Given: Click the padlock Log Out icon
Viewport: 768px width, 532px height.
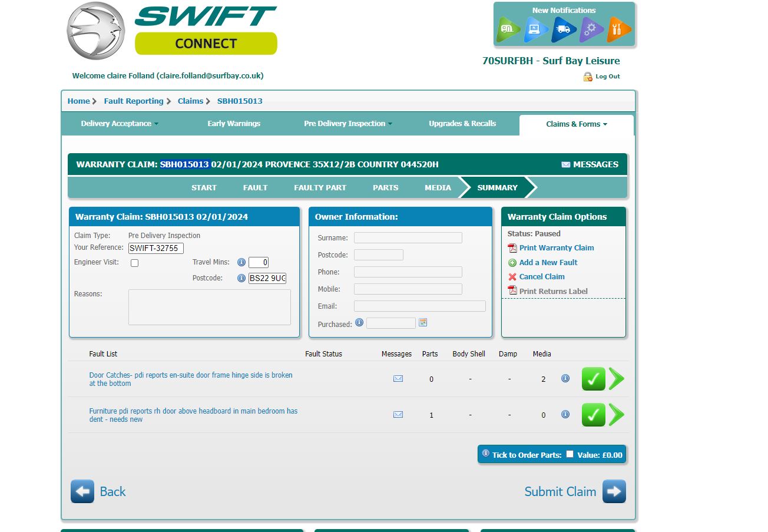Looking at the screenshot, I should [588, 77].
